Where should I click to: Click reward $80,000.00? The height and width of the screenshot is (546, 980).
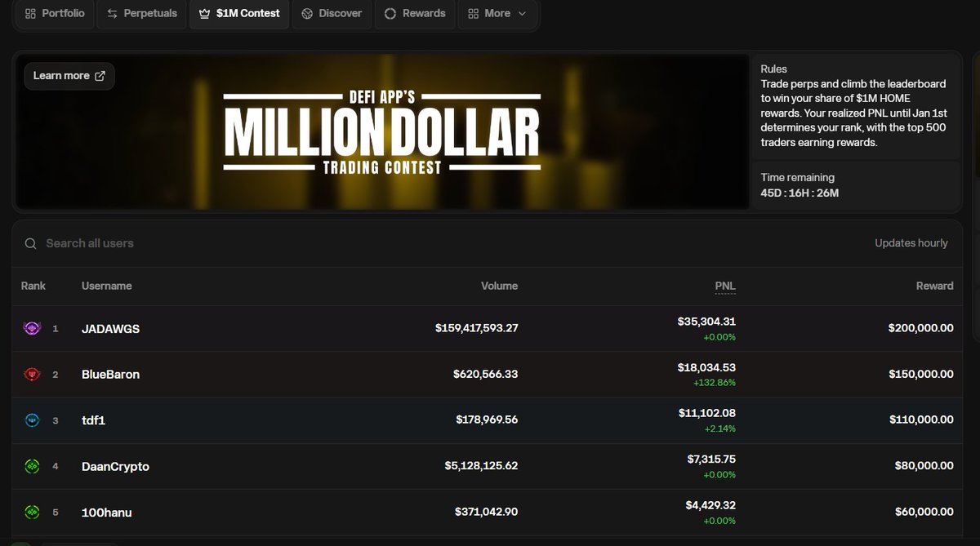924,467
